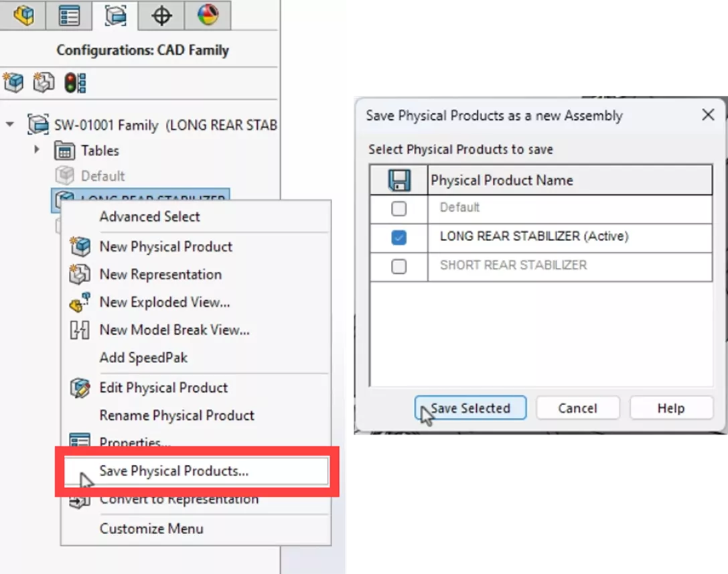Select the ConfigurationManager tab icon

(x=115, y=15)
